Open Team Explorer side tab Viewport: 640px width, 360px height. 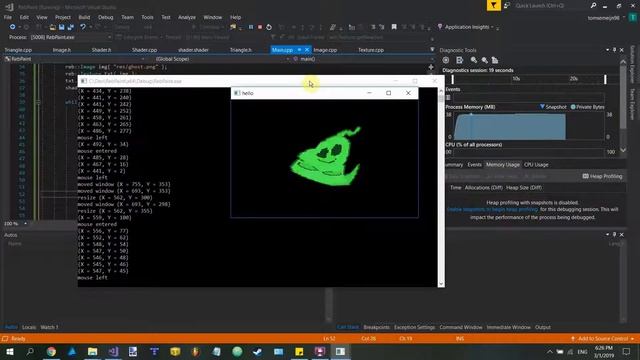[632, 103]
